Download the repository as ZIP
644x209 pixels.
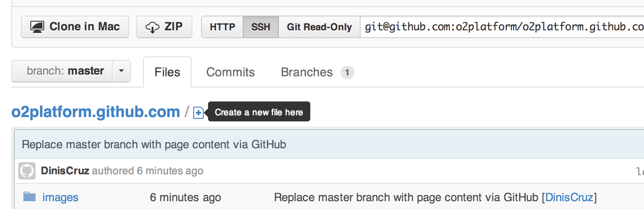[x=164, y=27]
